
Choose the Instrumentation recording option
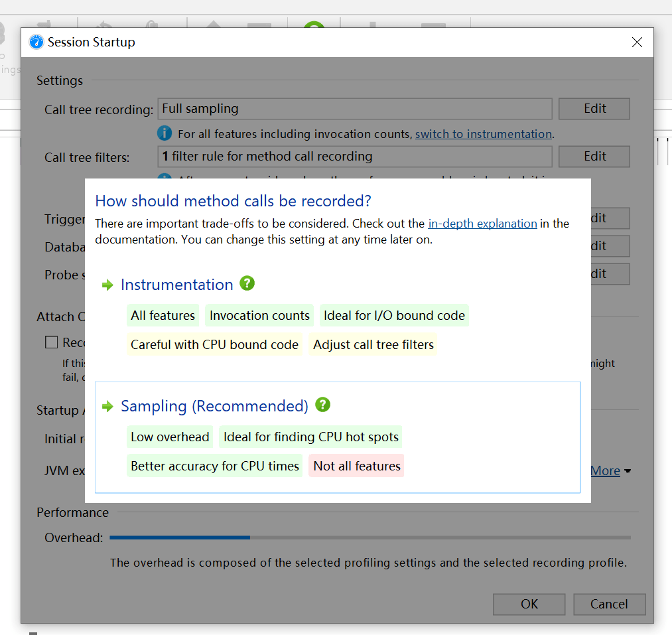176,285
